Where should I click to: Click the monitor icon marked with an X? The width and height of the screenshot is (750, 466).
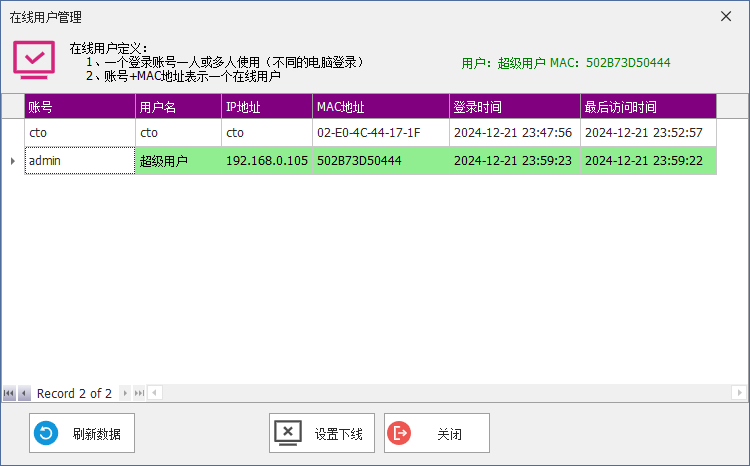(x=287, y=433)
